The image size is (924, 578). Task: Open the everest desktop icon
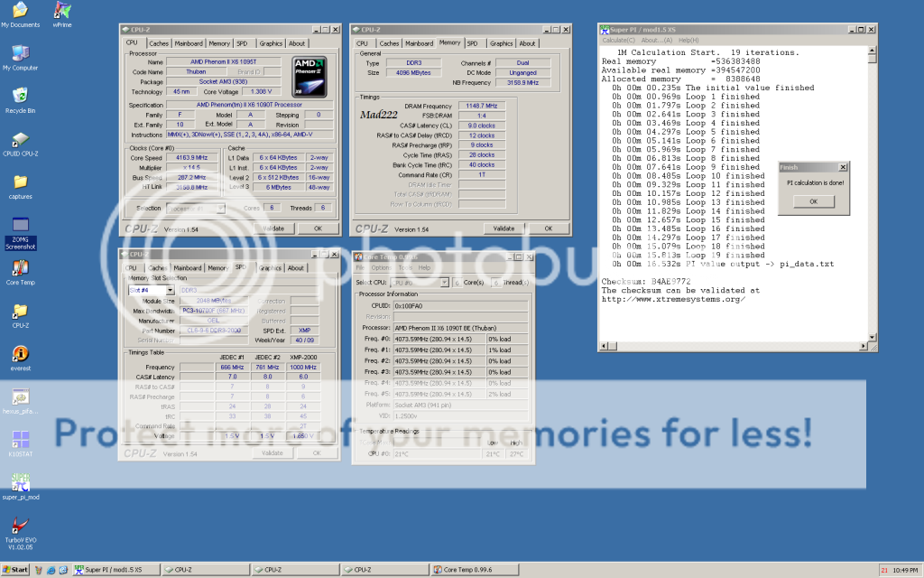(20, 354)
